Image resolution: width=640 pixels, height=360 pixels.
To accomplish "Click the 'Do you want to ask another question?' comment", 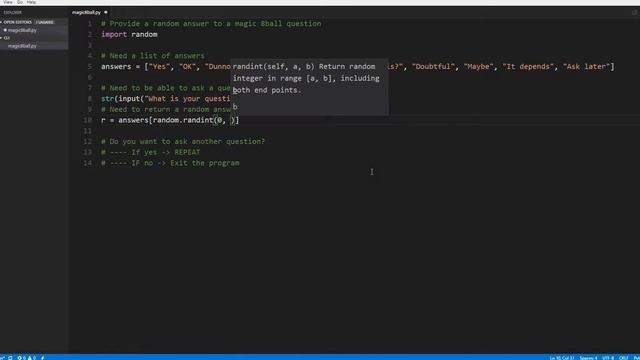I will coord(183,141).
